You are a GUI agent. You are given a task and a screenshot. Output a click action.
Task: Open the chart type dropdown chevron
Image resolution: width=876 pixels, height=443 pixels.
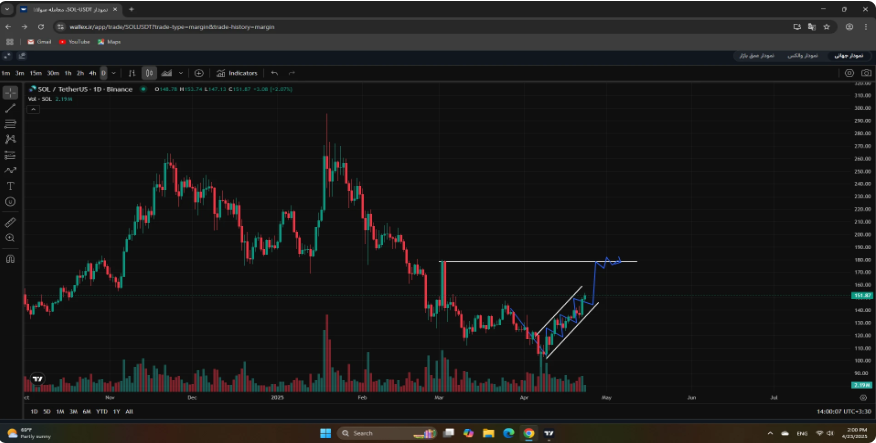[x=180, y=73]
